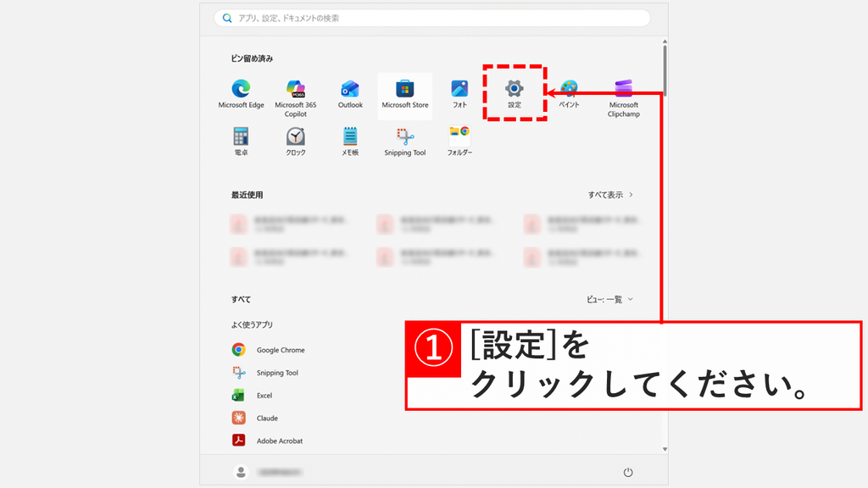Open Microsoft Clipchamp
Screen dimensions: 868x488
click(x=623, y=98)
